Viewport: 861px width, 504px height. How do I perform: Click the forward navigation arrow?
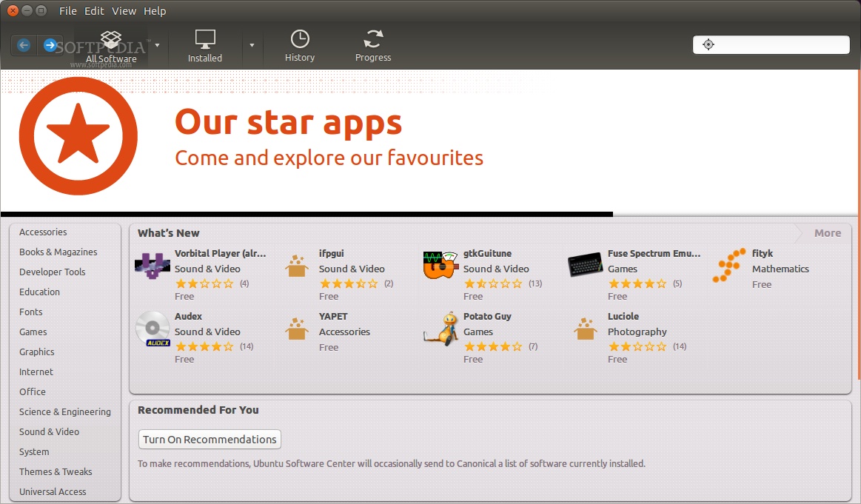(x=50, y=45)
